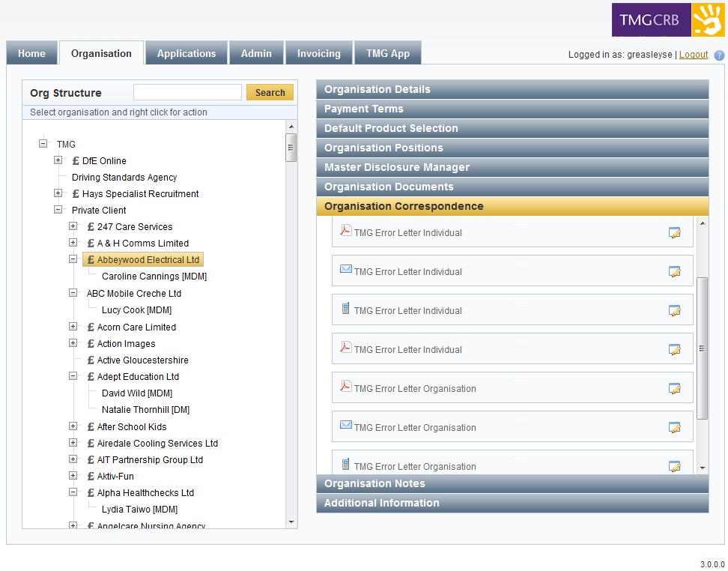The width and height of the screenshot is (728, 571).
Task: Collapse the Organisation Correspondence section
Action: click(x=512, y=206)
